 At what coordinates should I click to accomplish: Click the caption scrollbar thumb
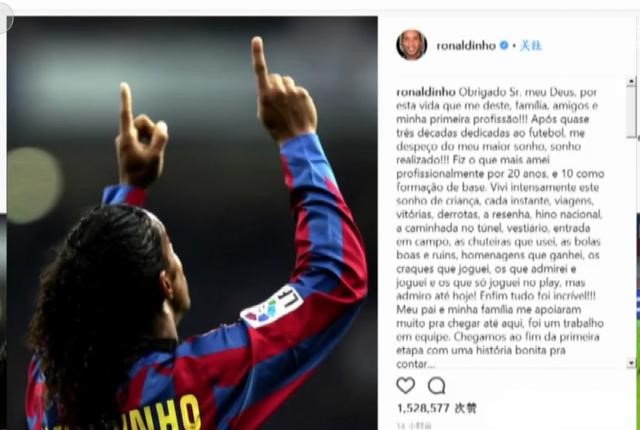pyautogui.click(x=631, y=111)
